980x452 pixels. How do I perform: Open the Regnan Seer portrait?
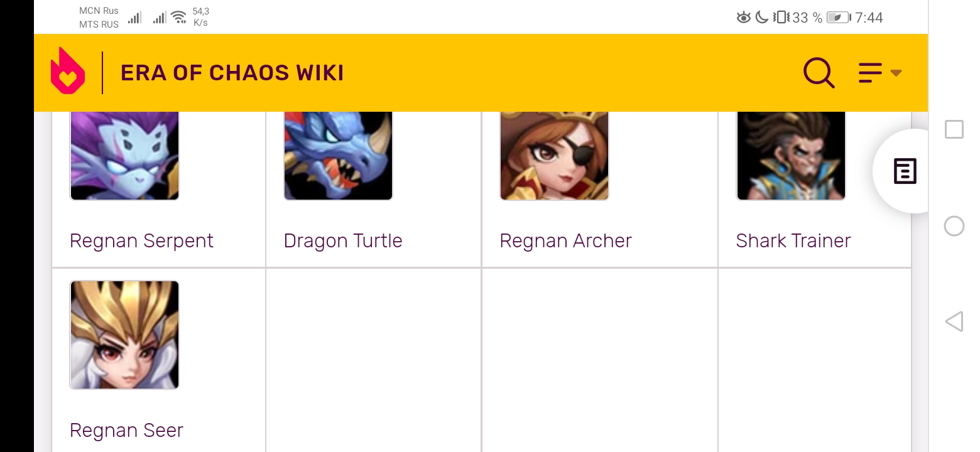(x=124, y=335)
